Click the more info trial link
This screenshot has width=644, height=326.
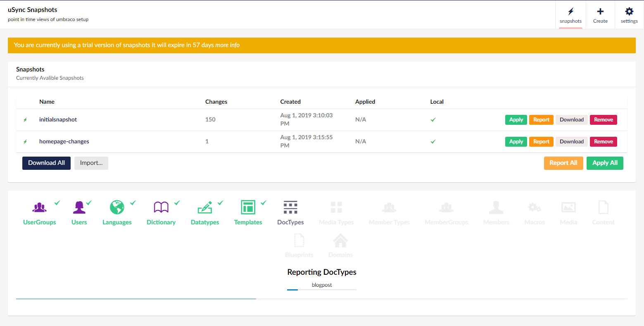coord(227,45)
